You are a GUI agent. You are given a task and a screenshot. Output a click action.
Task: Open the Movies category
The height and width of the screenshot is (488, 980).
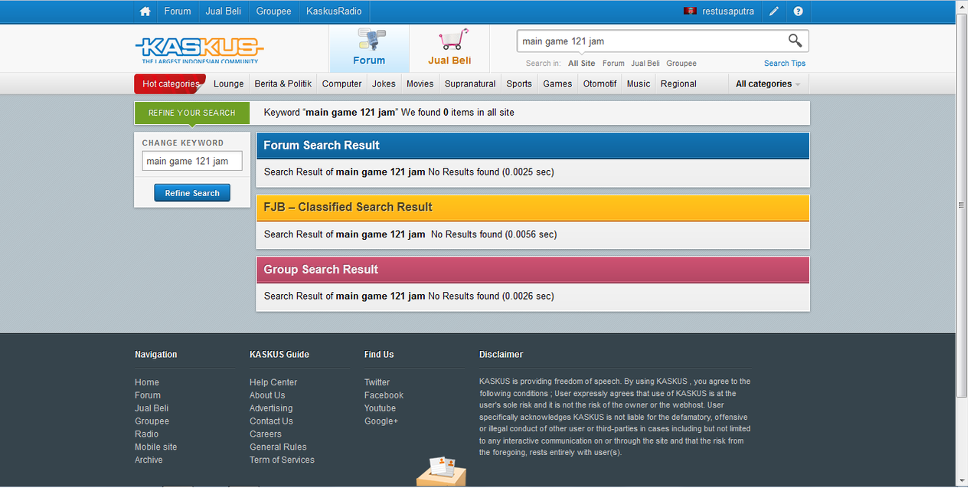(x=420, y=84)
